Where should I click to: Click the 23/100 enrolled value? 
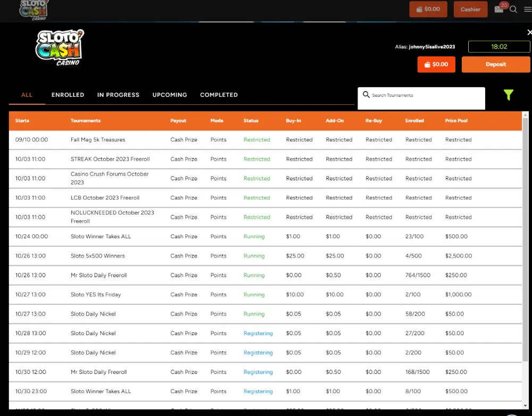point(414,237)
